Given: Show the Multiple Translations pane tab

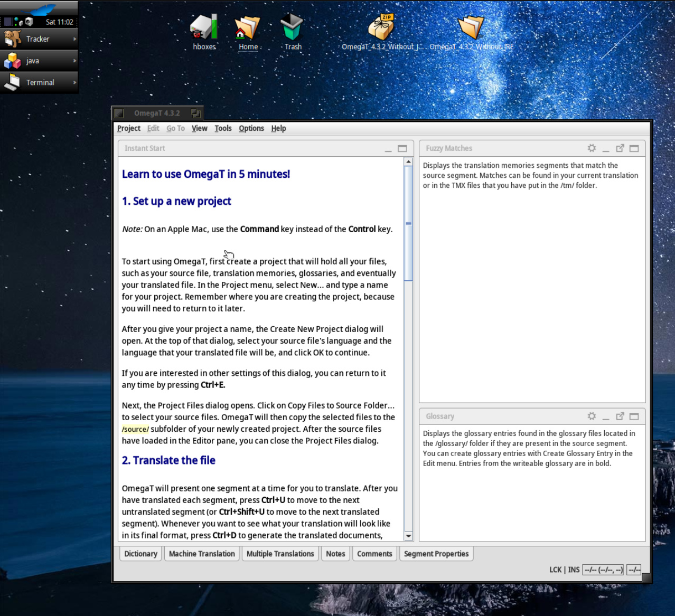Looking at the screenshot, I should (x=280, y=554).
